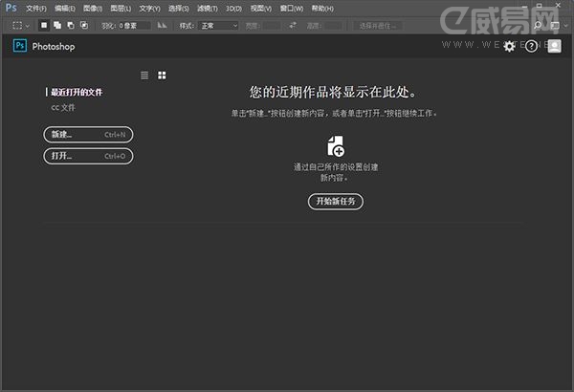
Task: Click the new document icon in center
Action: [336, 145]
